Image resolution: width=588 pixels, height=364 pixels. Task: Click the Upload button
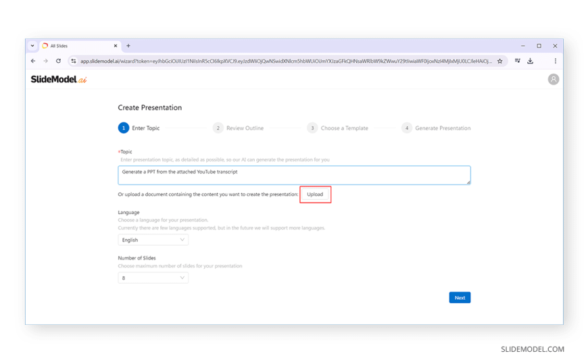[x=315, y=194]
